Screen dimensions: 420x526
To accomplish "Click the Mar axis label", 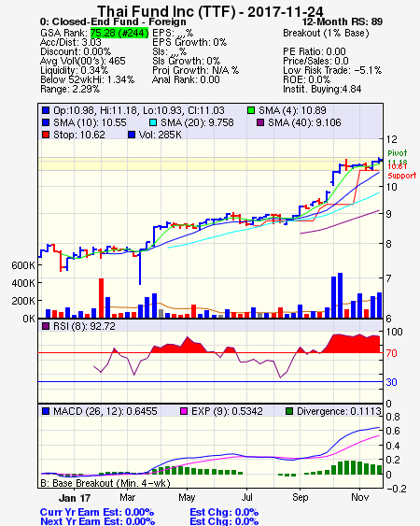I will pos(127,497).
